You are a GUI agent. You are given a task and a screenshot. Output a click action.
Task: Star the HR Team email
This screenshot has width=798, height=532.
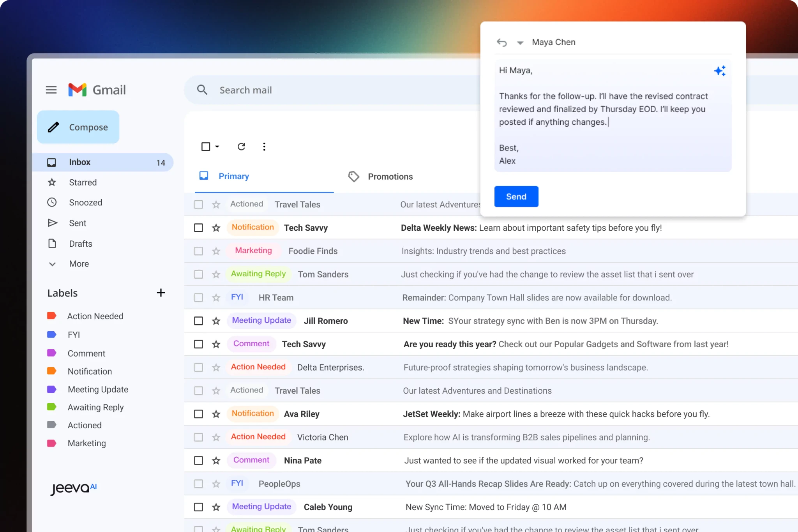pyautogui.click(x=216, y=298)
